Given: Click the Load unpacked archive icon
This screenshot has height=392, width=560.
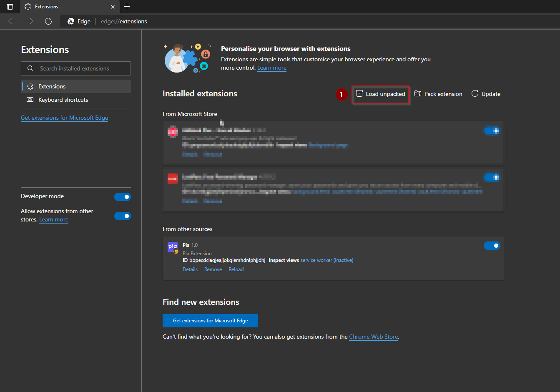Looking at the screenshot, I should click(x=359, y=94).
